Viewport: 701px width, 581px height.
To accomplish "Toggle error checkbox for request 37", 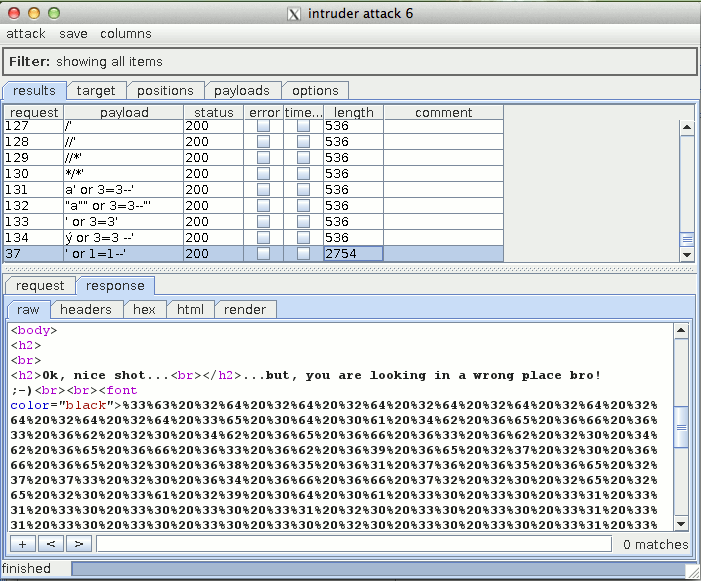I will [264, 254].
